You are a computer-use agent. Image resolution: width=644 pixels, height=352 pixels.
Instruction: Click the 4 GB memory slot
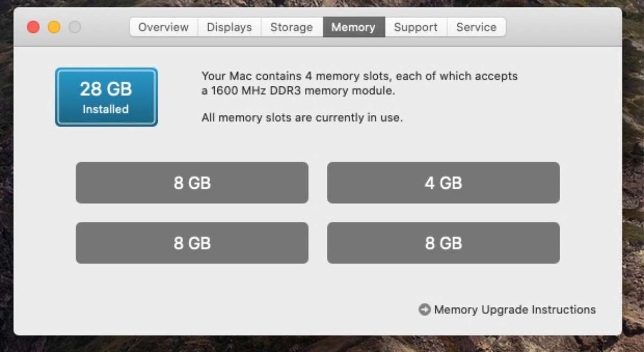click(443, 182)
